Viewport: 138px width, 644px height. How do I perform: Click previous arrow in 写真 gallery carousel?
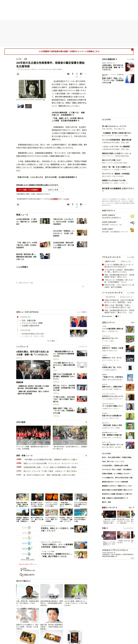[x=103, y=536]
